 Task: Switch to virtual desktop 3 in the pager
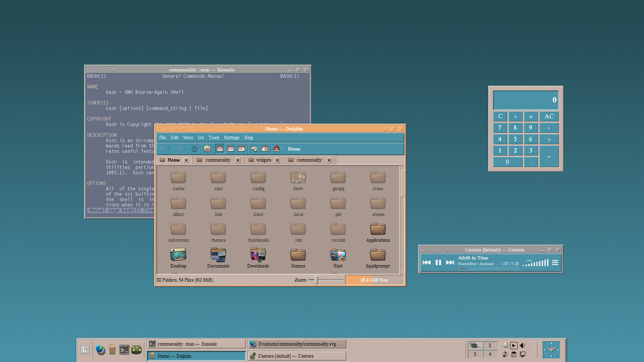pos(475,354)
